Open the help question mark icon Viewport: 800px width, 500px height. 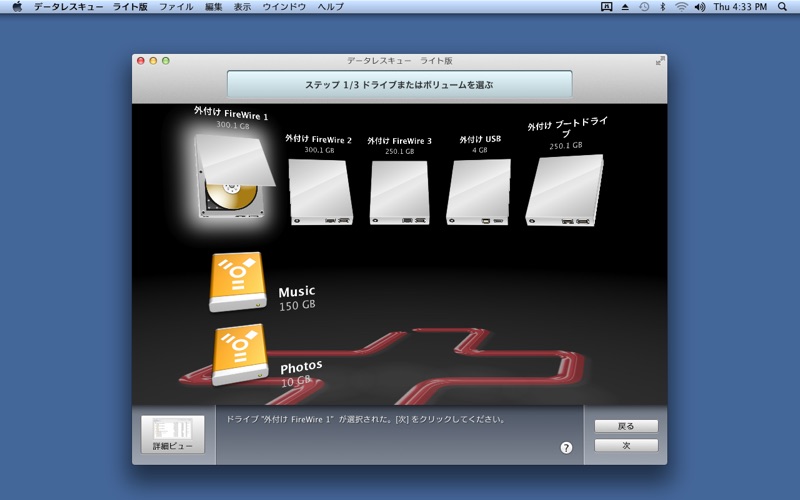tap(566, 447)
